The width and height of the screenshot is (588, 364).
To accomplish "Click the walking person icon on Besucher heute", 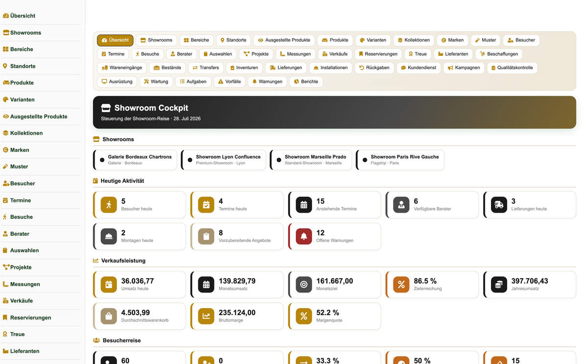I will (x=109, y=205).
